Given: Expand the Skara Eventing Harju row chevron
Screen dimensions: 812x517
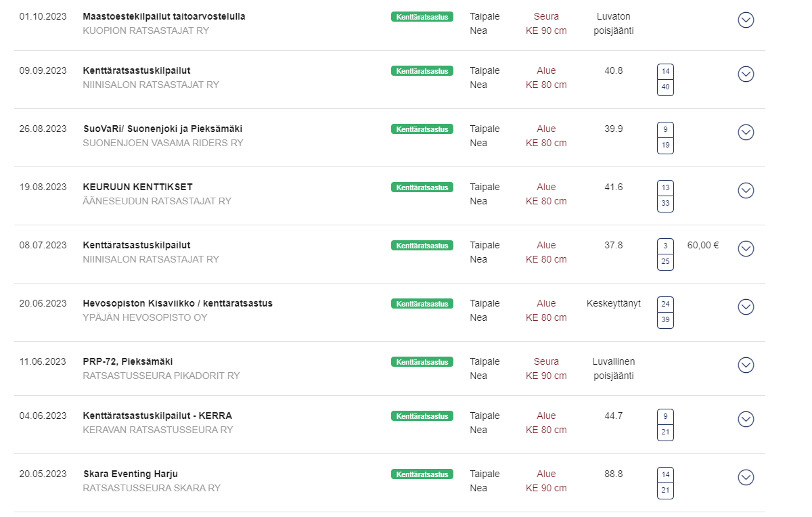Looking at the screenshot, I should click(746, 478).
